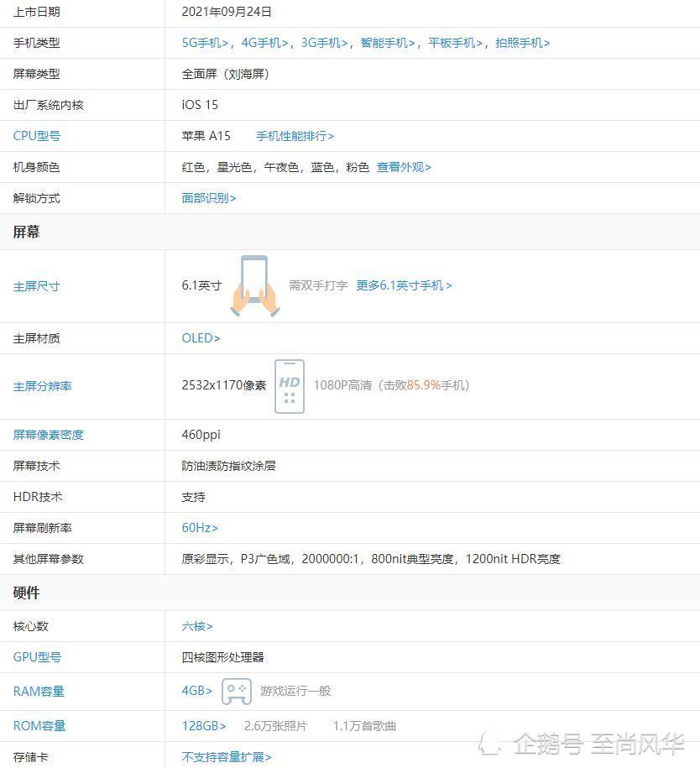This screenshot has width=700, height=768.
Task: Click the ROM容量 label link
Action: point(39,726)
